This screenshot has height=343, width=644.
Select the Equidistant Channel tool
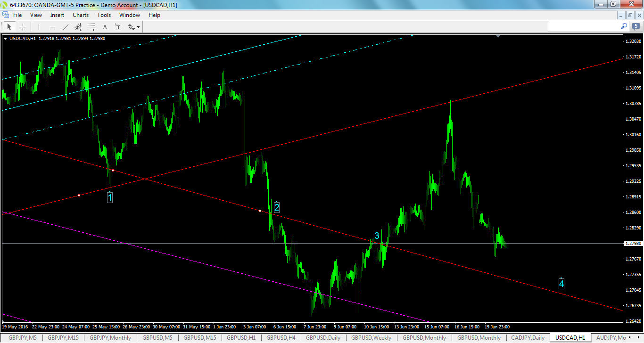tap(78, 27)
